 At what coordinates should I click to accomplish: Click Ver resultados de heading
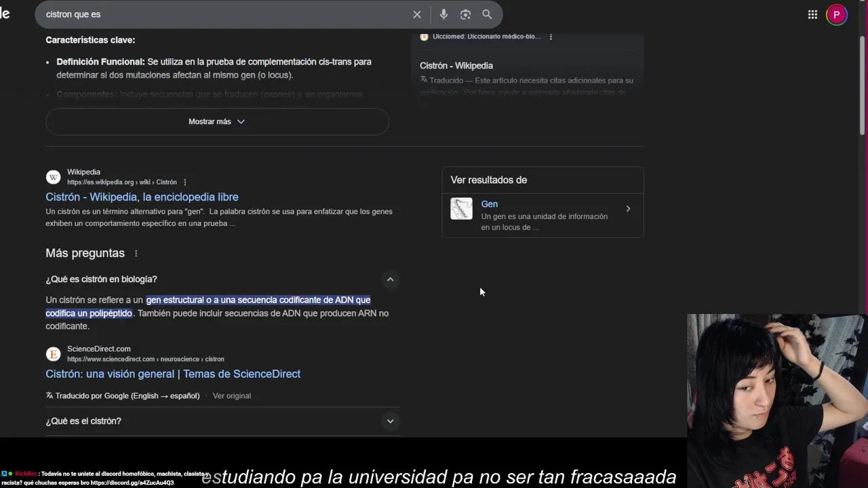pos(489,180)
